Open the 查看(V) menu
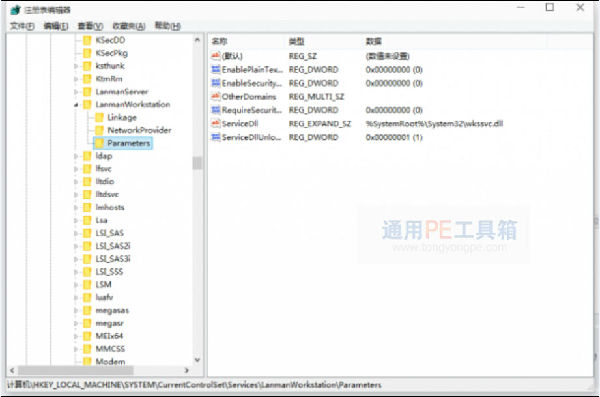 (90, 26)
